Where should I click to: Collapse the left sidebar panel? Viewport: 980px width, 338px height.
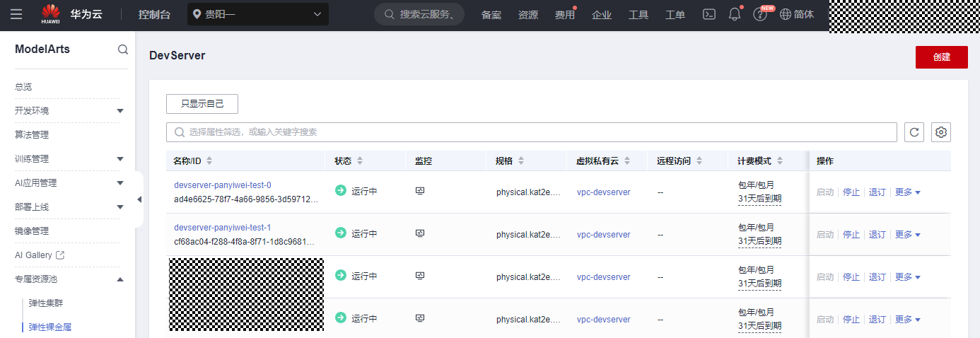tap(139, 199)
